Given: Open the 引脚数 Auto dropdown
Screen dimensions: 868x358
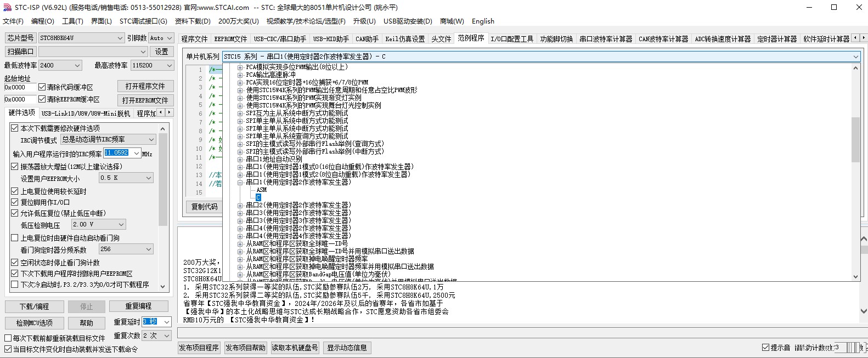Looking at the screenshot, I should tap(161, 38).
